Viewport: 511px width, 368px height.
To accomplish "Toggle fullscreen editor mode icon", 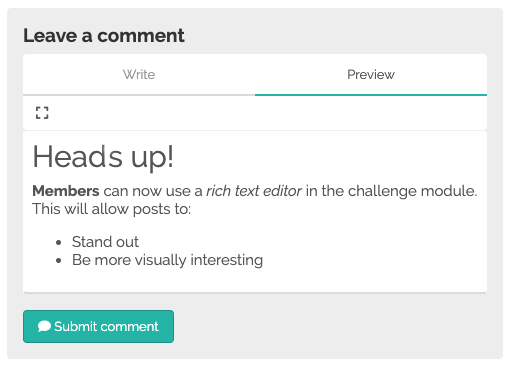I will pyautogui.click(x=42, y=113).
